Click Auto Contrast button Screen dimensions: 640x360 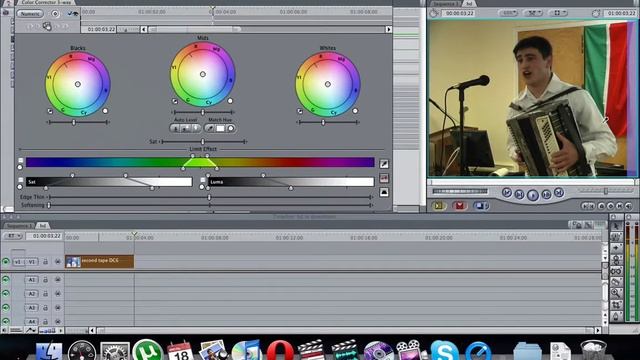click(185, 128)
